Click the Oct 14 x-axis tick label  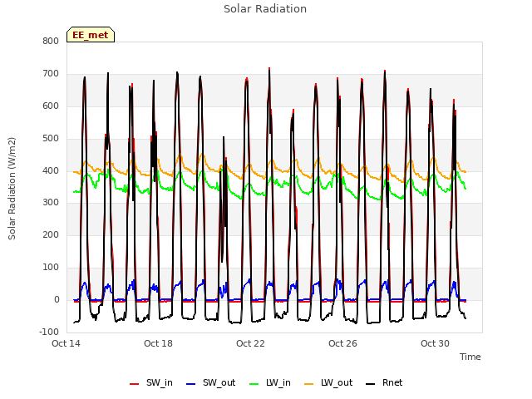(66, 343)
